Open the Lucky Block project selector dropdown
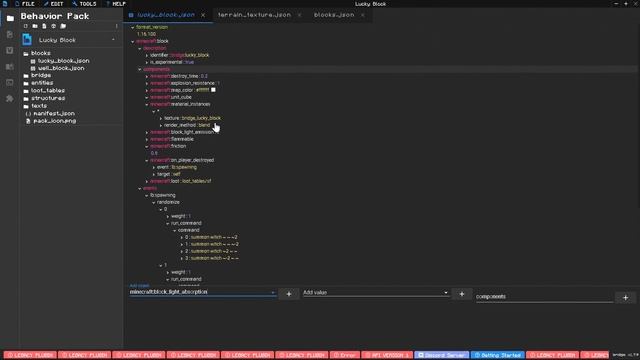Screen dimensions: 640x360 113,40
